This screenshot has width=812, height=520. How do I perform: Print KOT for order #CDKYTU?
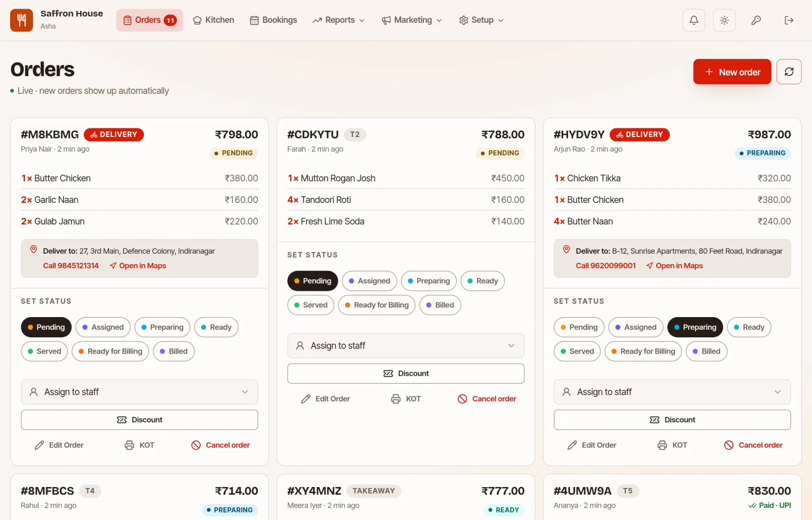coord(406,399)
